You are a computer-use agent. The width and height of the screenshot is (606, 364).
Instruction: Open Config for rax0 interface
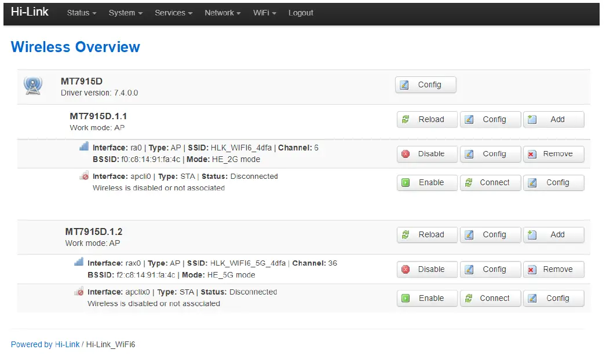pyautogui.click(x=491, y=270)
